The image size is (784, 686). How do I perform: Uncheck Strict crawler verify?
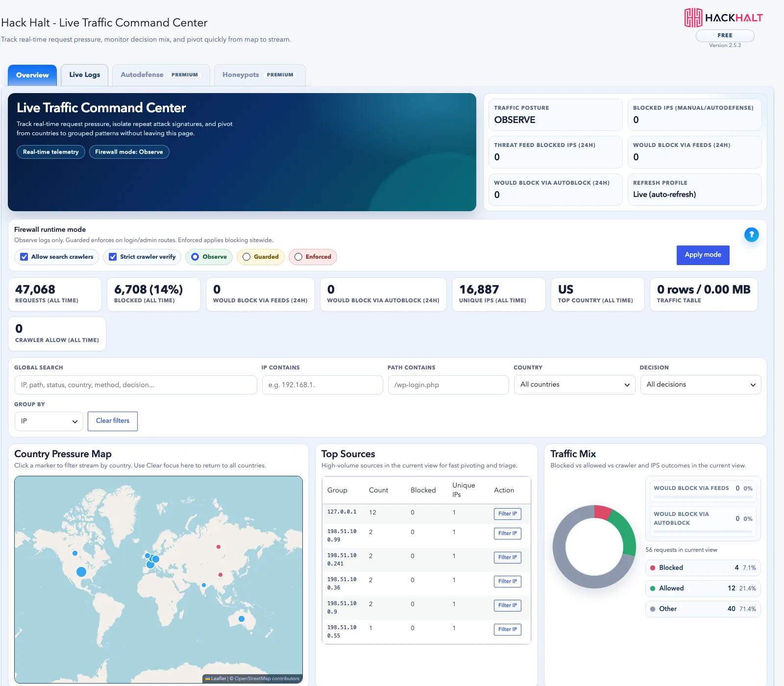coord(113,257)
